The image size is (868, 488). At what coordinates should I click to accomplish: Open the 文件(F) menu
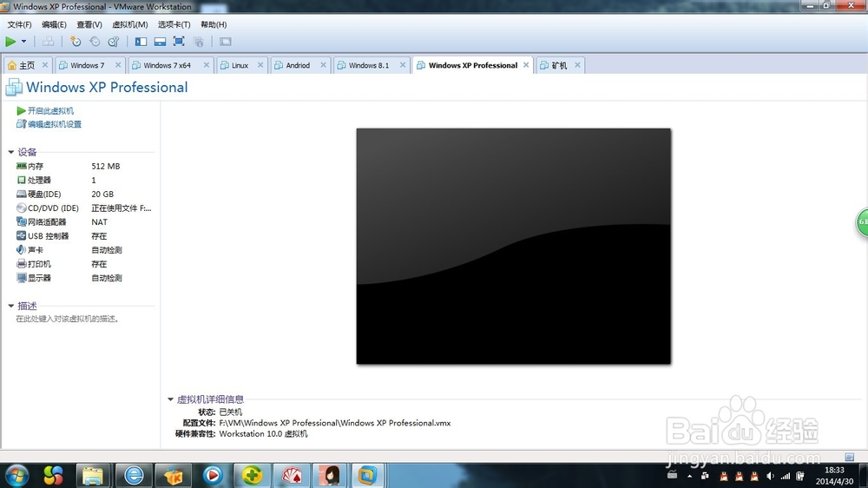(x=19, y=24)
